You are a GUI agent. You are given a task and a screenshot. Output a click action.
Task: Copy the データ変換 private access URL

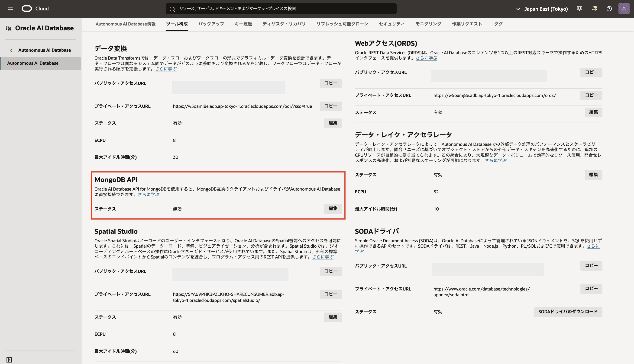coord(330,106)
